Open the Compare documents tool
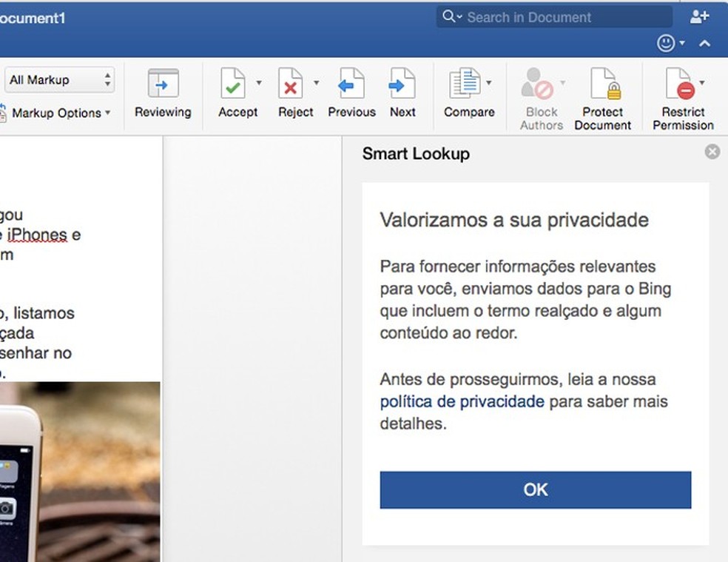 [x=465, y=84]
